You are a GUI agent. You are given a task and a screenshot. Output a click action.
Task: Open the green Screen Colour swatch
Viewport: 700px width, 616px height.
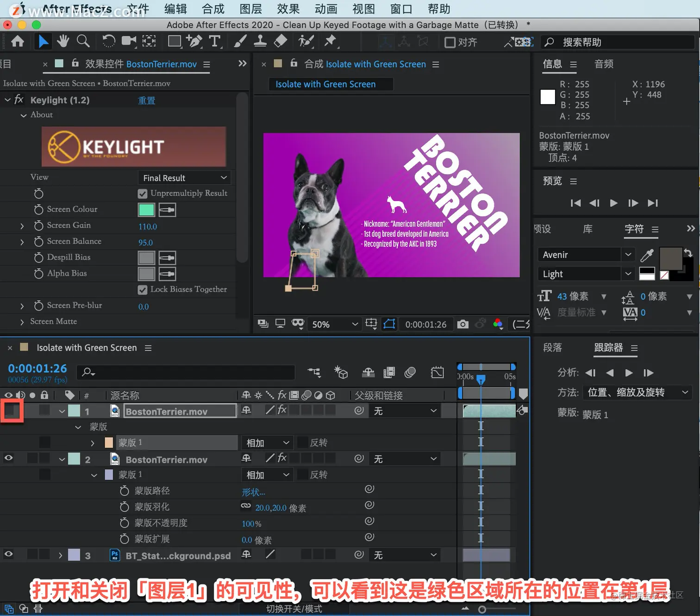pos(146,210)
